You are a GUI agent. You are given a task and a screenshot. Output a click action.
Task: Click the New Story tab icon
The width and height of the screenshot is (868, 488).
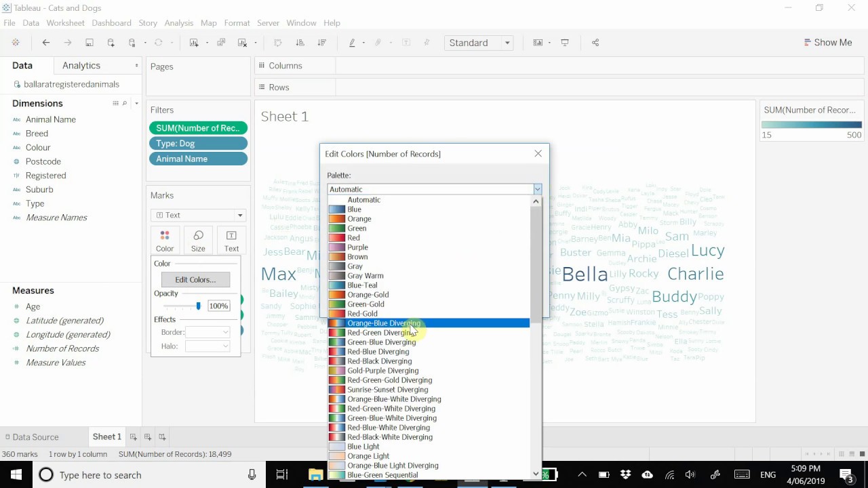tap(161, 437)
